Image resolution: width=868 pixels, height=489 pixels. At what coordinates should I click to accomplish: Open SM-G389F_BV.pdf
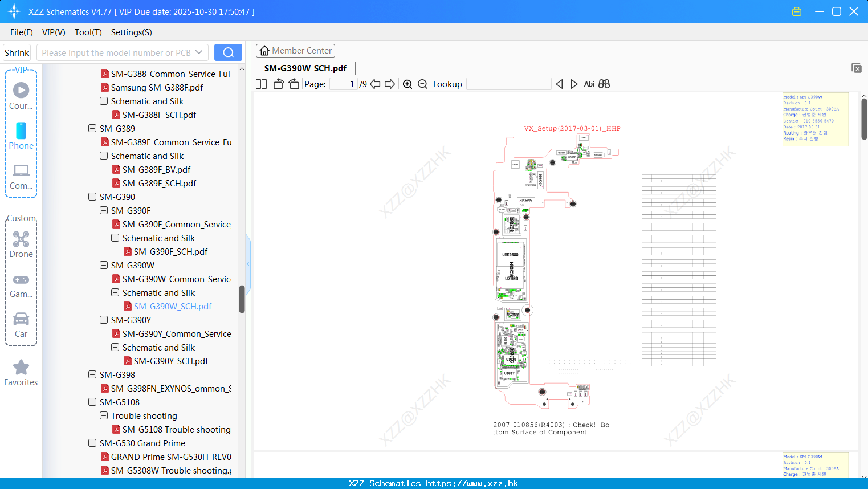click(x=156, y=169)
